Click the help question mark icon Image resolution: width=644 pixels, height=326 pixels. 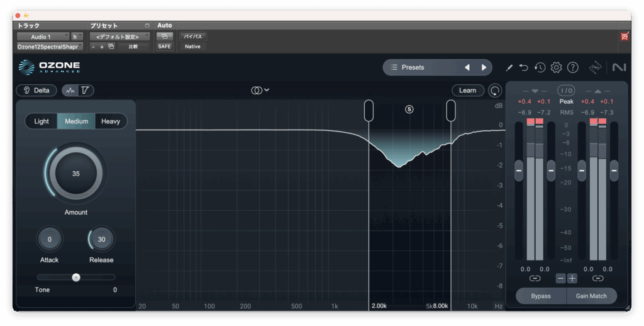(x=572, y=67)
